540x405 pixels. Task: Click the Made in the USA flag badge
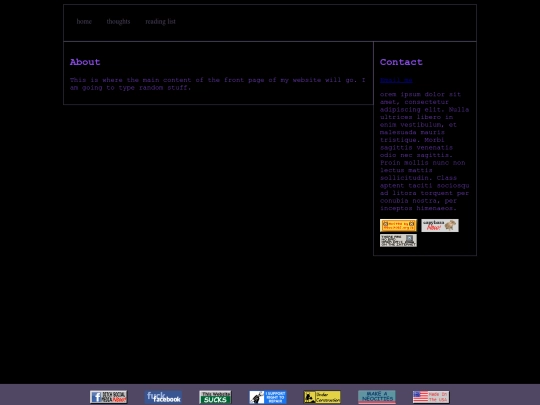click(x=431, y=397)
